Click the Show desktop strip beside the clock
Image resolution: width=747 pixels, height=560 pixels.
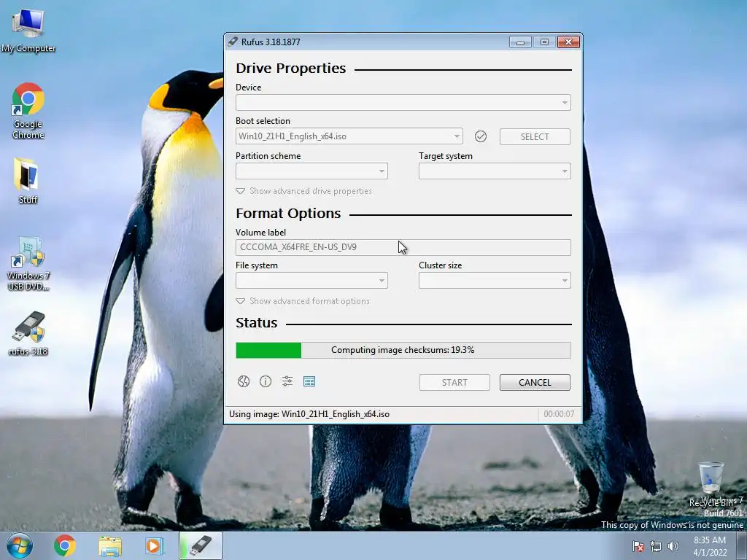click(x=741, y=545)
